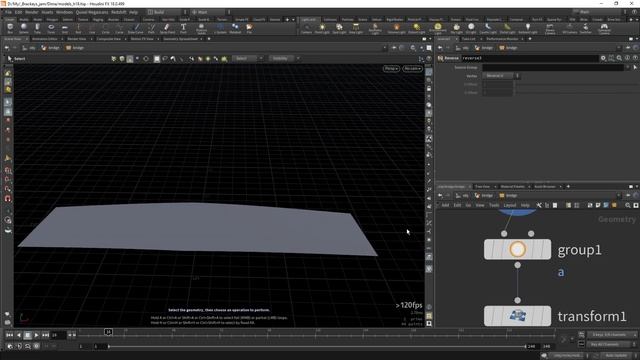
Task: Play the timeline forward
Action: click(x=36, y=335)
